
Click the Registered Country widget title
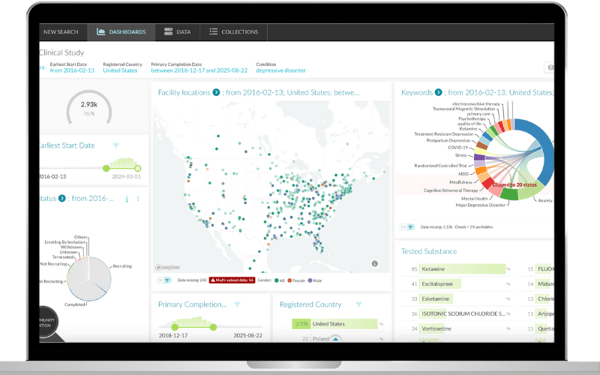(x=310, y=305)
